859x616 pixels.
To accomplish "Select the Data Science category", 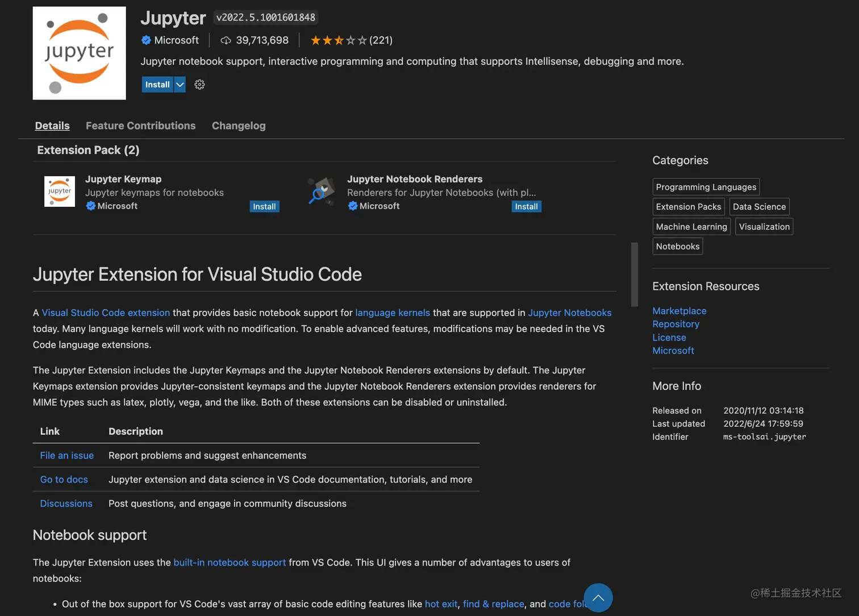I will (759, 207).
